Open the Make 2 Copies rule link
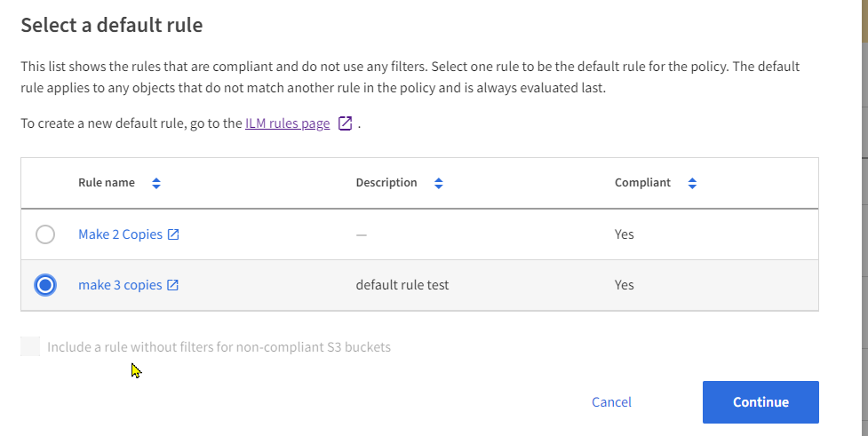Screen dimensions: 868x436 tap(120, 234)
